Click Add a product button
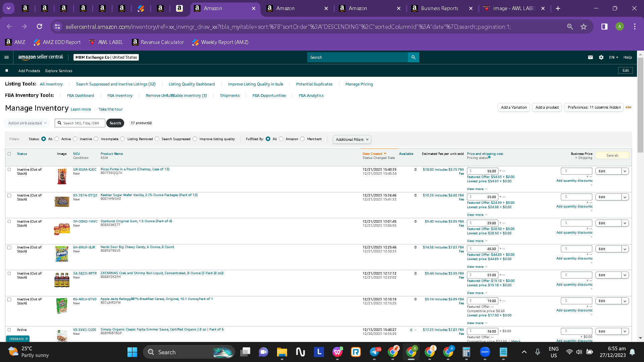Viewport: 644px width, 362px height. point(547,107)
